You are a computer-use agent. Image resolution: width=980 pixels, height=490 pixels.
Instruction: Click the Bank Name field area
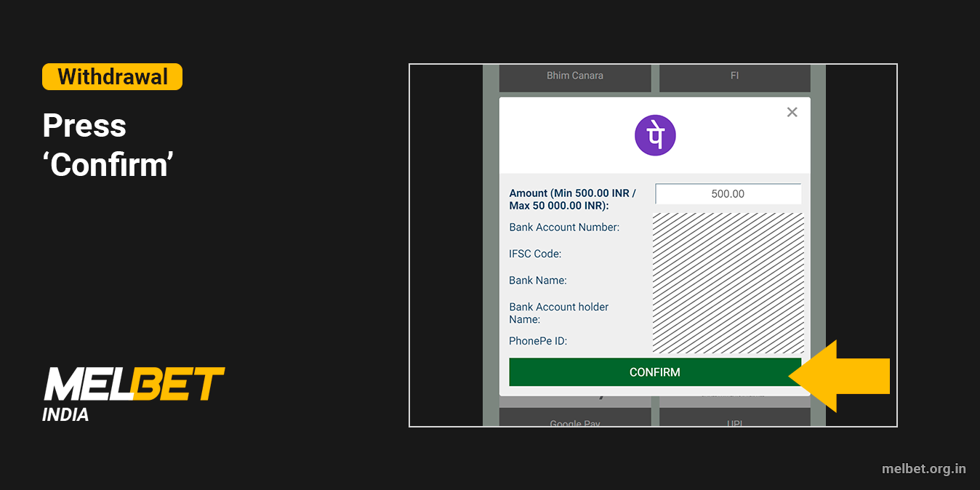(x=539, y=280)
